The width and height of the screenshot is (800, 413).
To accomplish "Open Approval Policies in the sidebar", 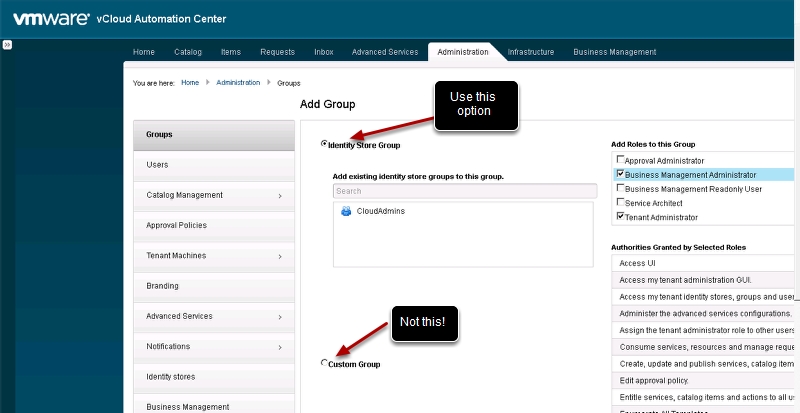I will tap(214, 226).
